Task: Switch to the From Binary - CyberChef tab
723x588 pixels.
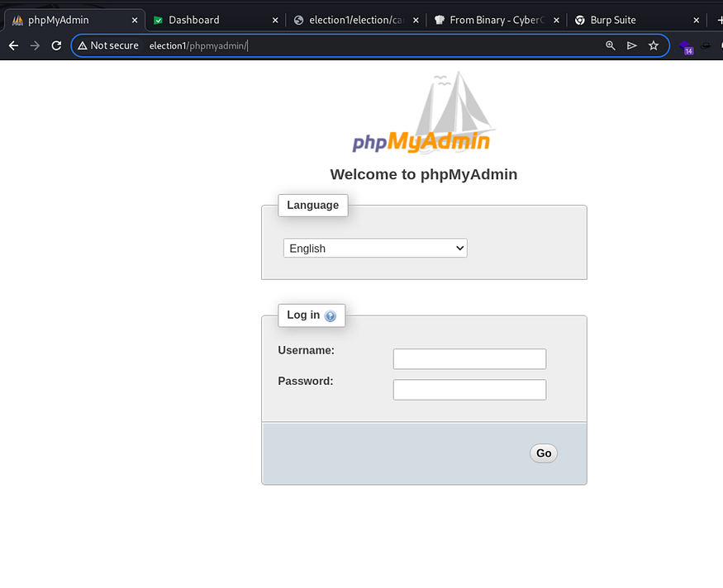Action: [497, 21]
